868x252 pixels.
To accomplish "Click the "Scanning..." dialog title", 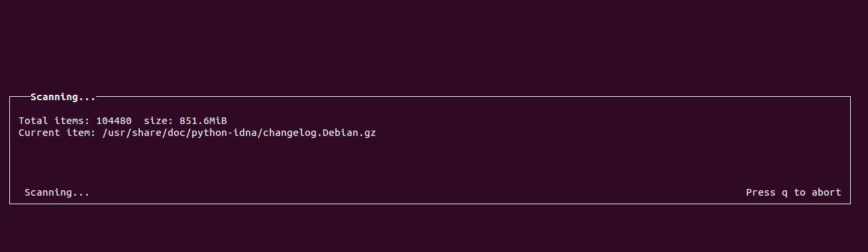I will tap(63, 97).
